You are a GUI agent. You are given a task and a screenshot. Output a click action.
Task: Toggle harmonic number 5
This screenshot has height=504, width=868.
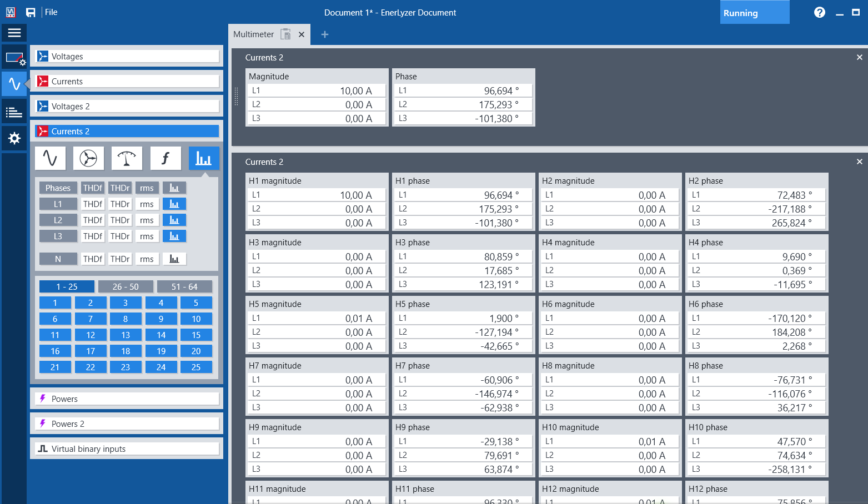pos(196,303)
